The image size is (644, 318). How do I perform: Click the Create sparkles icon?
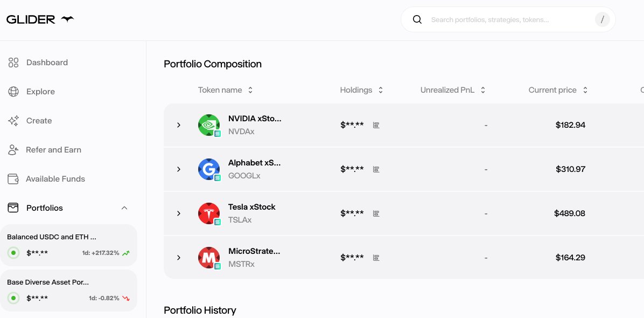(x=13, y=121)
